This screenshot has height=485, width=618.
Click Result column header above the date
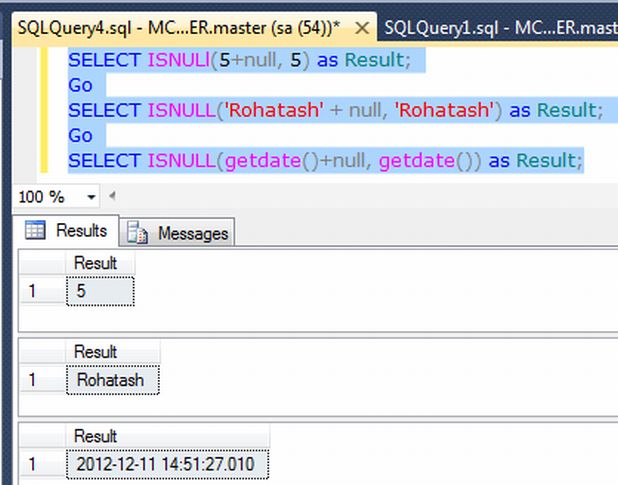pos(168,436)
